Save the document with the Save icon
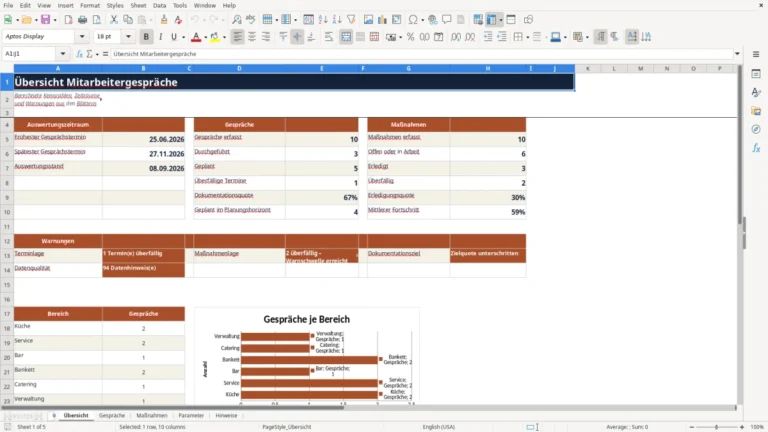Image resolution: width=768 pixels, height=432 pixels. (45, 20)
